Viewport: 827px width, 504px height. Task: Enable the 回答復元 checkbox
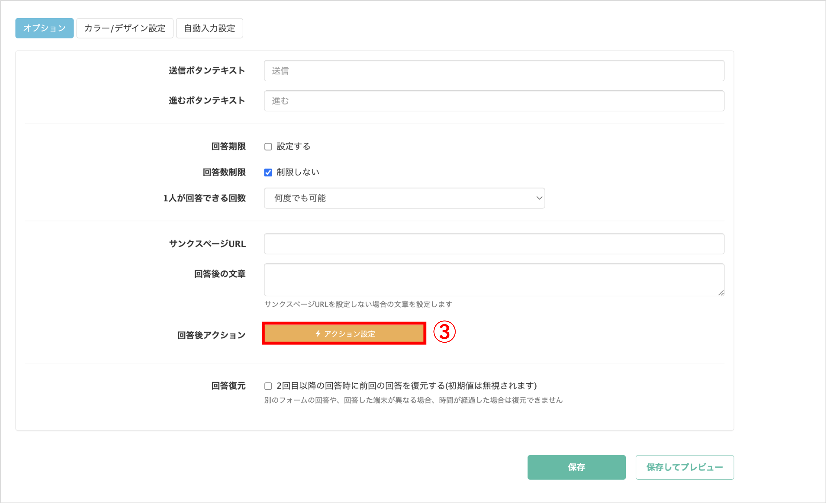coord(268,387)
